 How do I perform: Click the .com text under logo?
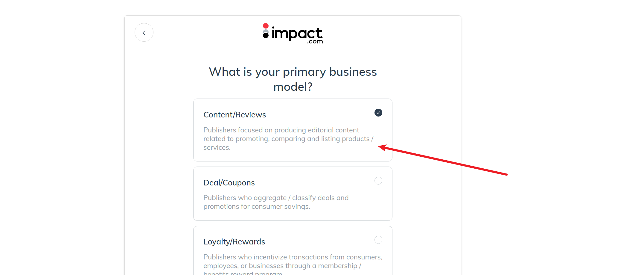pos(315,42)
